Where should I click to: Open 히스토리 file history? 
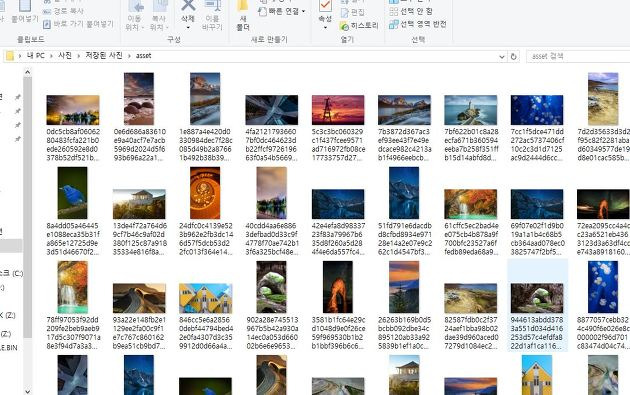pyautogui.click(x=359, y=26)
